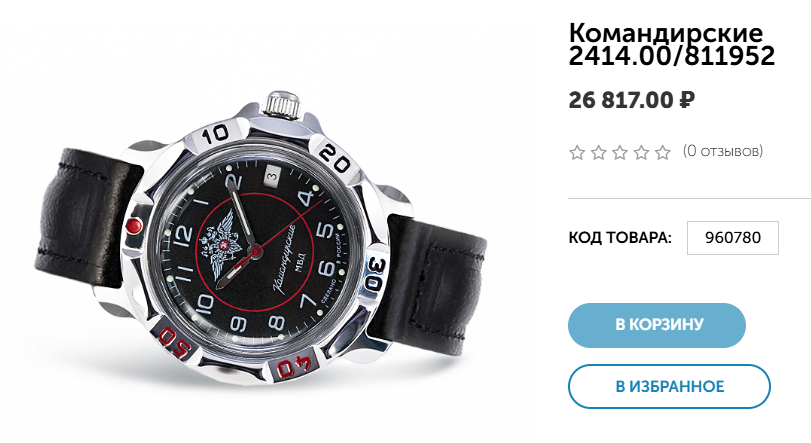Set the rating to three stars
This screenshot has height=443, width=811.
coord(620,152)
